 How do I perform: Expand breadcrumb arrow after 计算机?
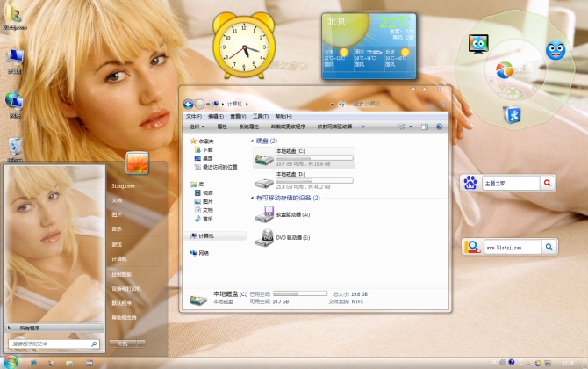[247, 105]
